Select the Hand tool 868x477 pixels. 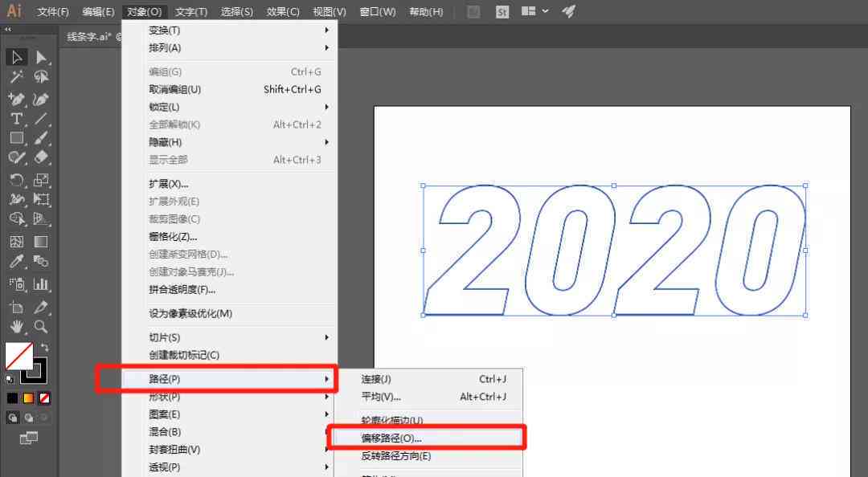(x=17, y=327)
